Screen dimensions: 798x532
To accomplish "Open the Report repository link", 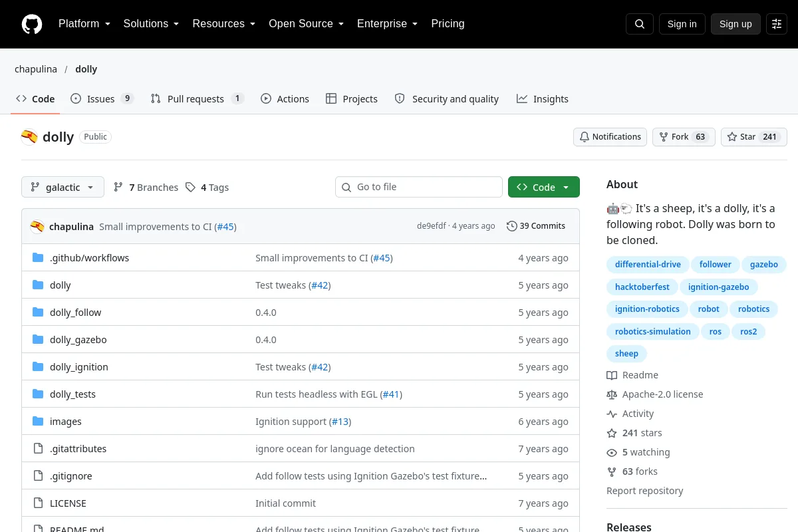I will pos(644,491).
